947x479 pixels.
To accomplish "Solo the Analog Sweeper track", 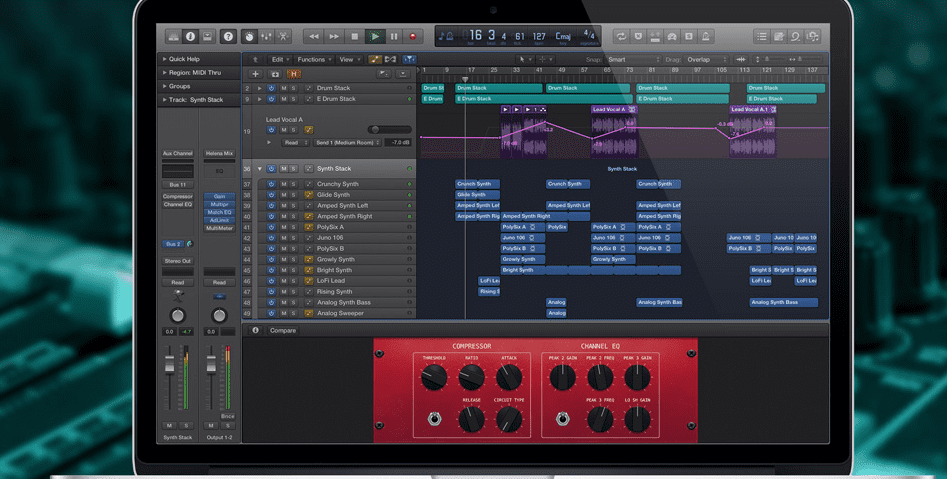I will pos(294,313).
